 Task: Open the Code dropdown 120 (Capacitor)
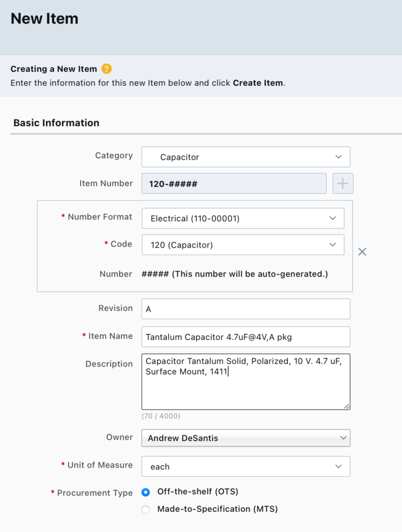tap(242, 245)
